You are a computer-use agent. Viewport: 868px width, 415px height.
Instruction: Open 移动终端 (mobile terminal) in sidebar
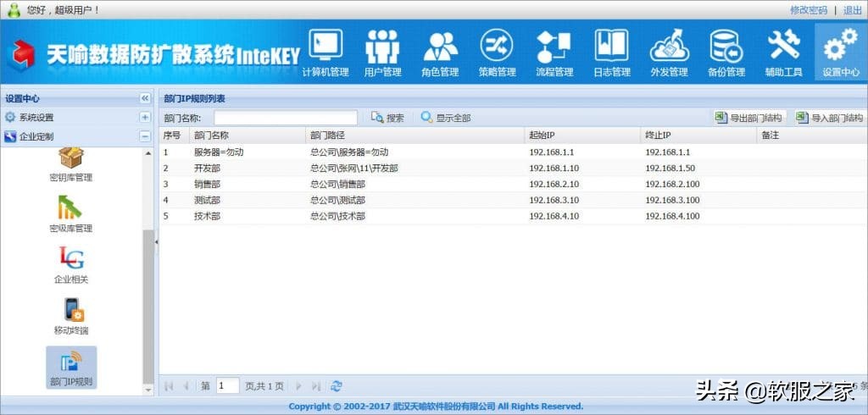click(71, 317)
